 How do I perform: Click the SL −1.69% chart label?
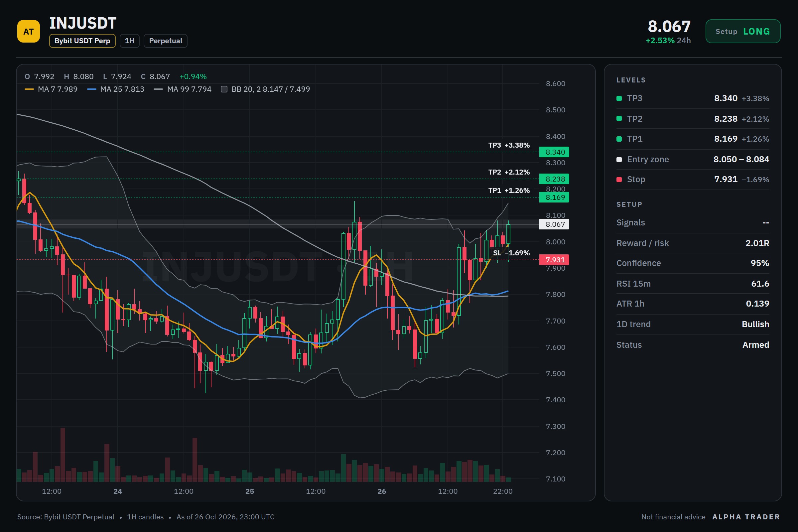point(511,253)
